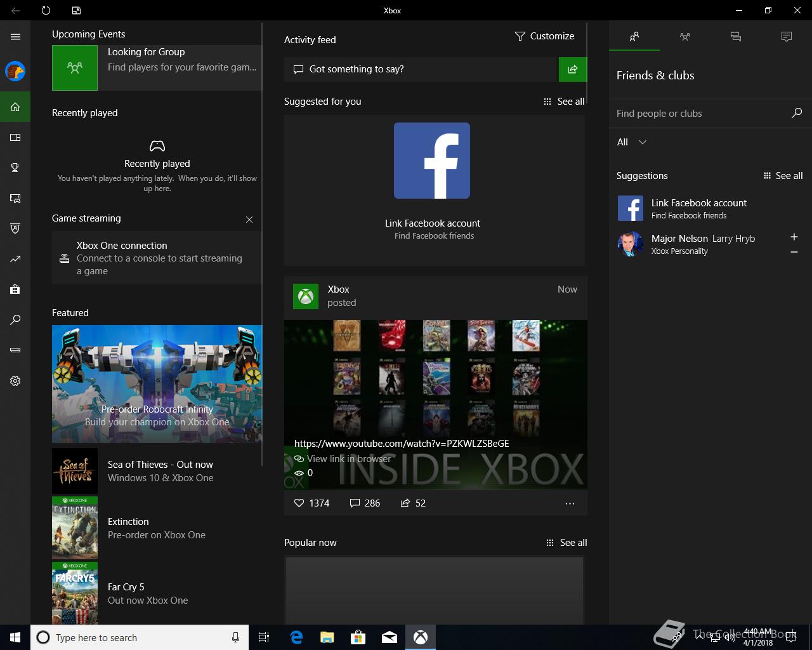The height and width of the screenshot is (650, 812).
Task: Open Microsoft Store bag icon in sidebar
Action: point(15,289)
